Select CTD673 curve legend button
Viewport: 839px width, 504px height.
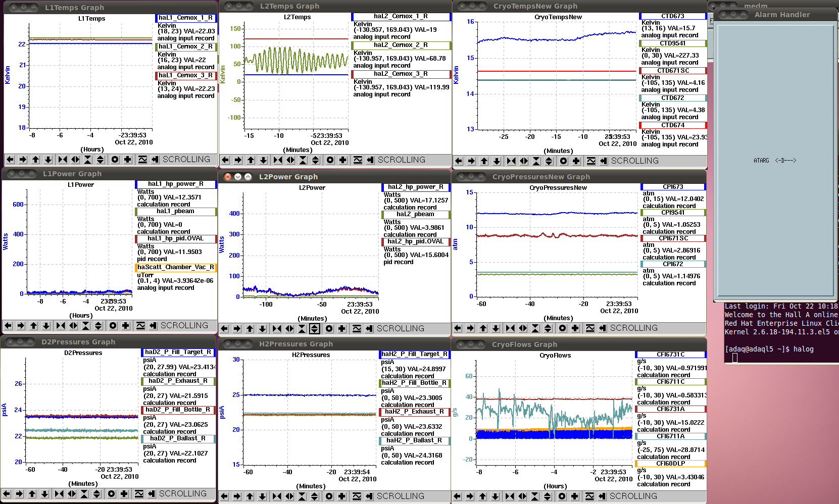pyautogui.click(x=673, y=16)
